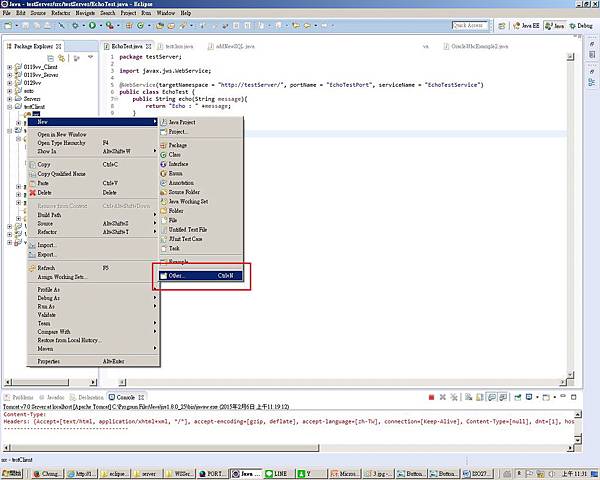This screenshot has width=600, height=480.
Task: Open the Window menu
Action: [165, 13]
